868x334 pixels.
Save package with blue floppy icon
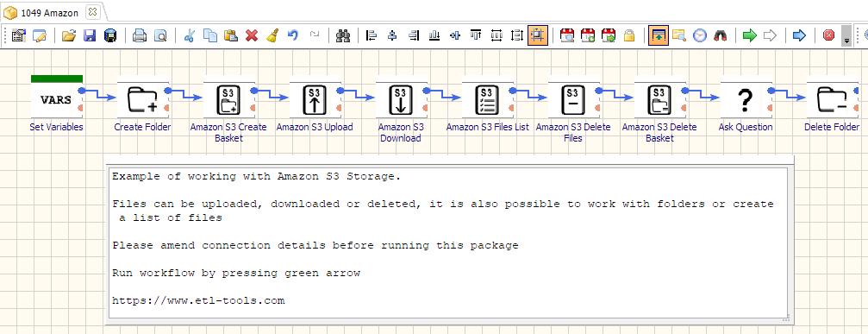pos(90,36)
